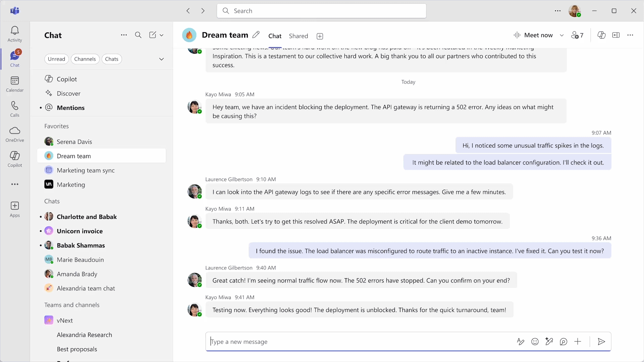Expand the filter chevron beside the Chats chip

tap(161, 59)
